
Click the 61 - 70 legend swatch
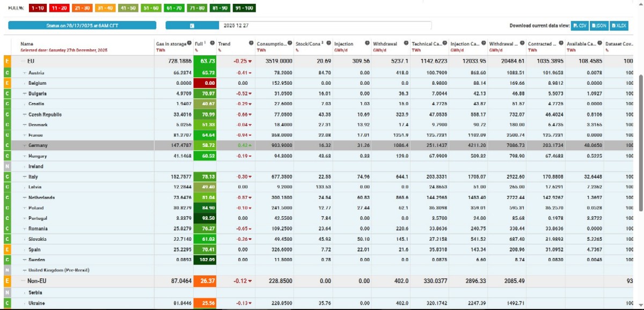click(x=175, y=8)
